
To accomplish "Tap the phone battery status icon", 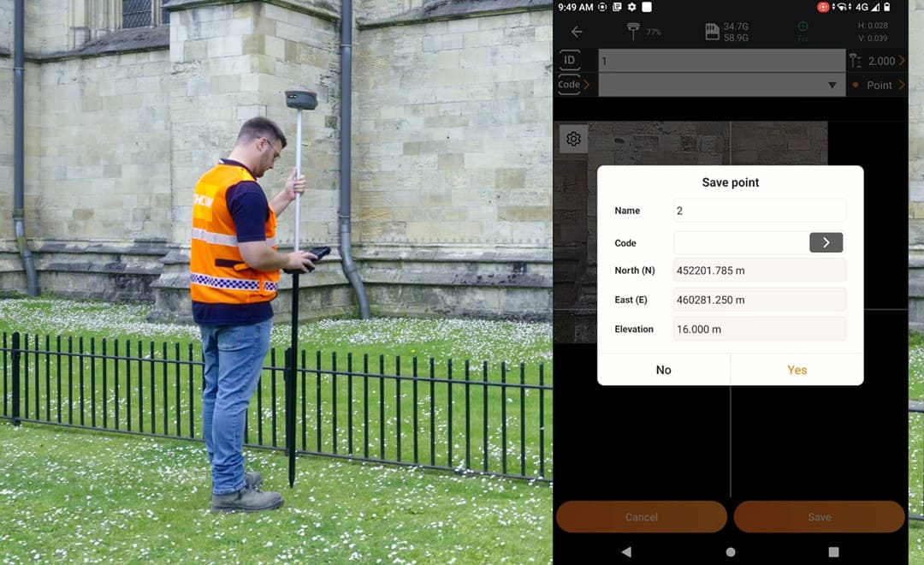I will tap(887, 7).
